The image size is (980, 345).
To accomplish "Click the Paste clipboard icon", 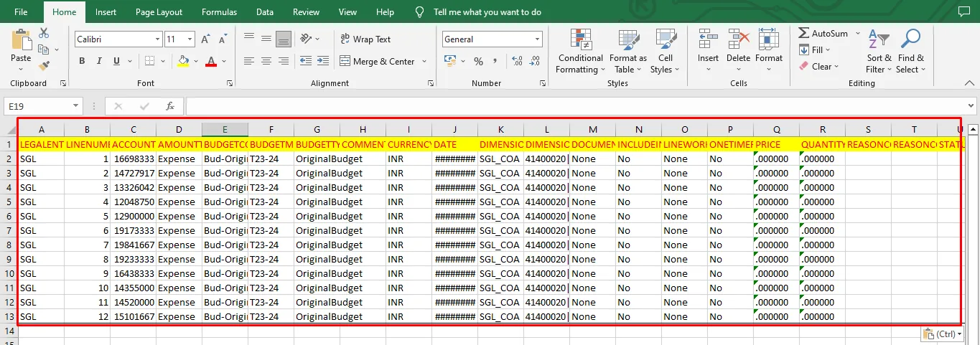I will click(21, 39).
